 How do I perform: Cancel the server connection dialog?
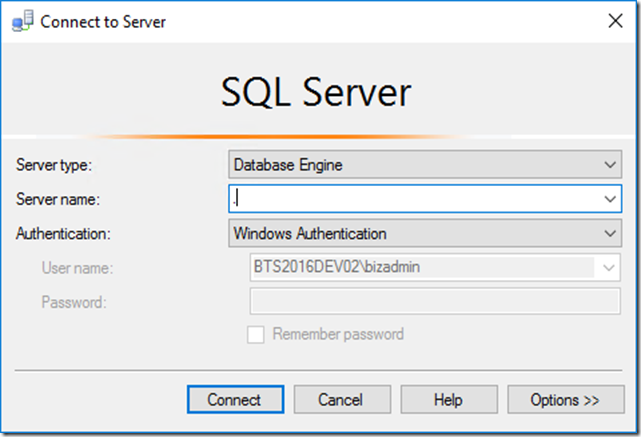click(x=342, y=399)
